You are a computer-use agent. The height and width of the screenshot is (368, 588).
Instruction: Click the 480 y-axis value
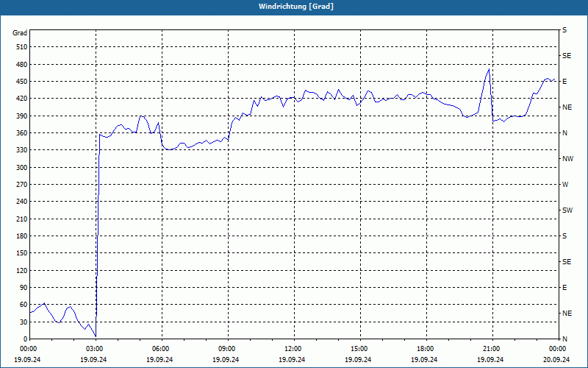22,64
